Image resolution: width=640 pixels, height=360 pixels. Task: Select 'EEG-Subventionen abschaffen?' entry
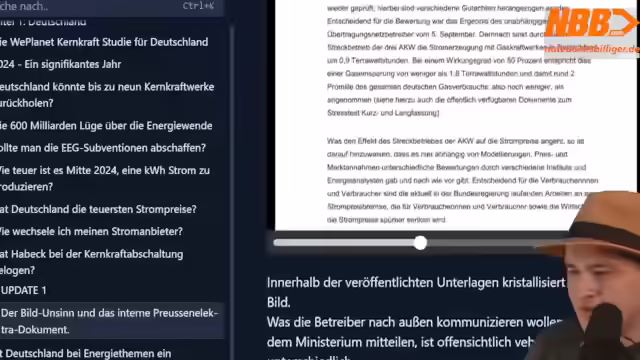point(103,148)
